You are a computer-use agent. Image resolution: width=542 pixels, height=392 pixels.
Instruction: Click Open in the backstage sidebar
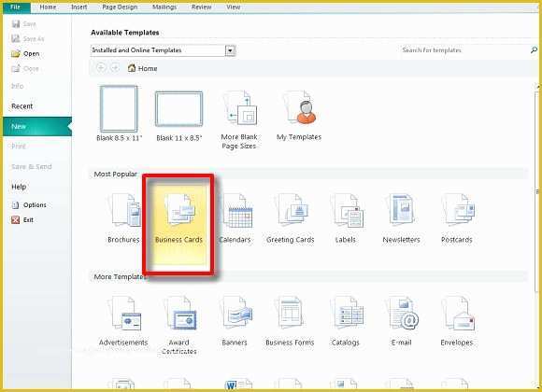(25, 53)
